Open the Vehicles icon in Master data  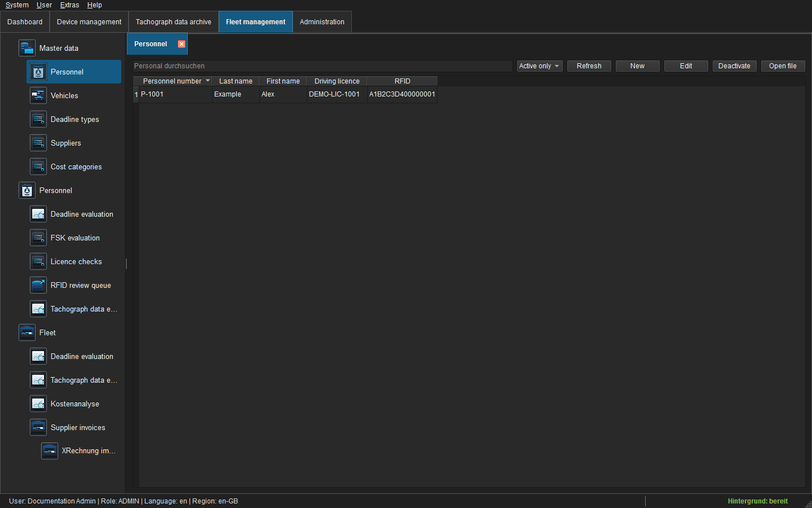coord(38,95)
